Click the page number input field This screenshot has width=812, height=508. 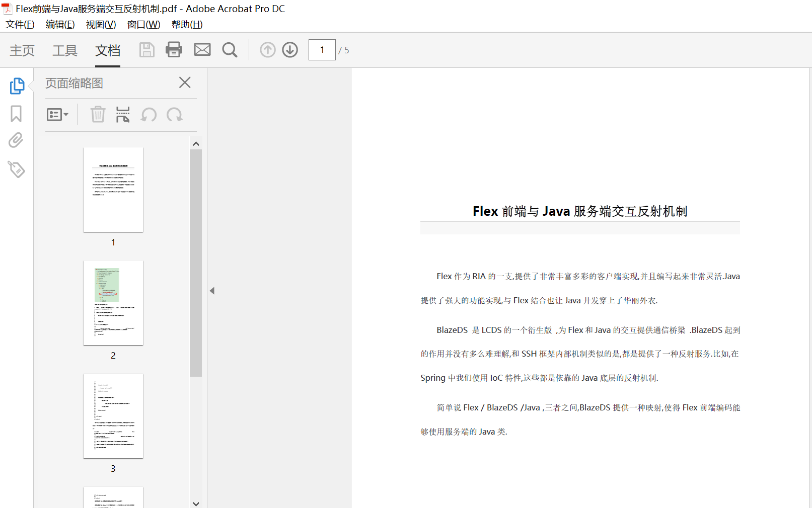coord(322,50)
